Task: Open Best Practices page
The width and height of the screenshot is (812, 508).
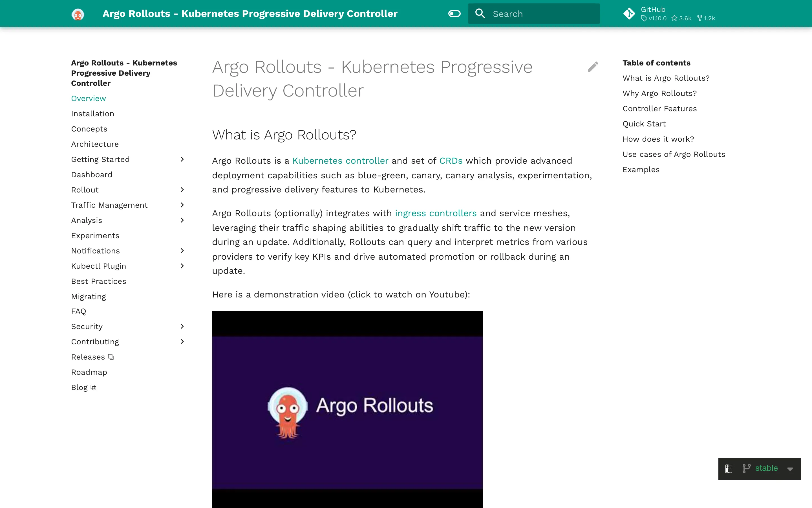Action: tap(99, 281)
